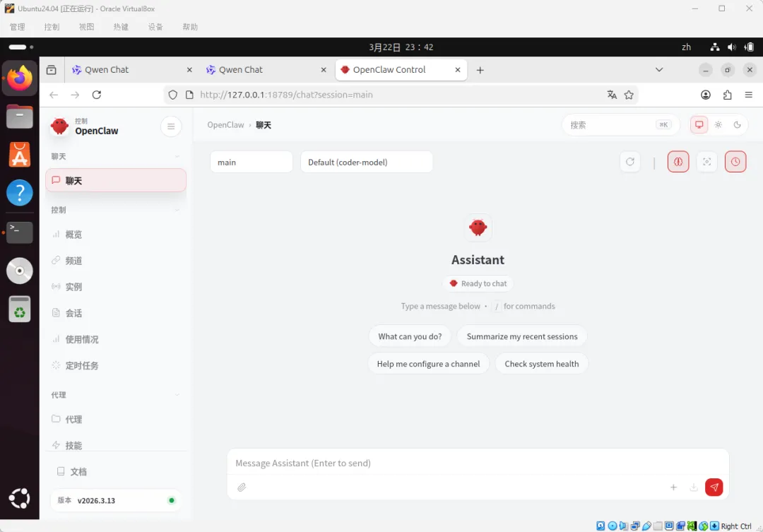Open Firefox list all tabs chevron

(659, 70)
